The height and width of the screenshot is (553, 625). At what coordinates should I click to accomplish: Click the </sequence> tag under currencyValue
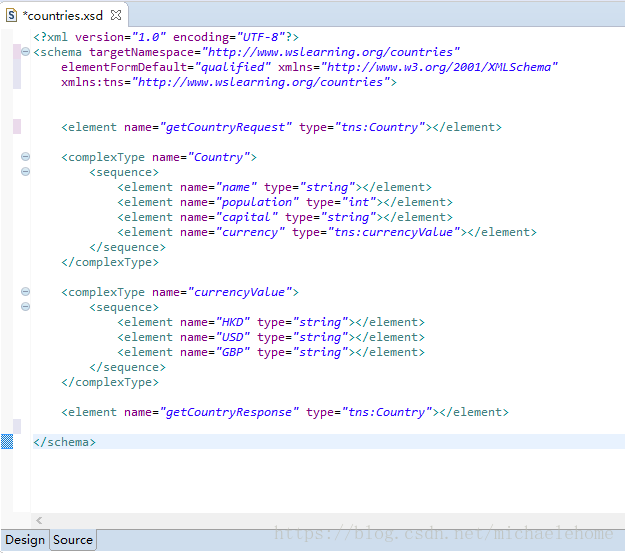(x=128, y=367)
